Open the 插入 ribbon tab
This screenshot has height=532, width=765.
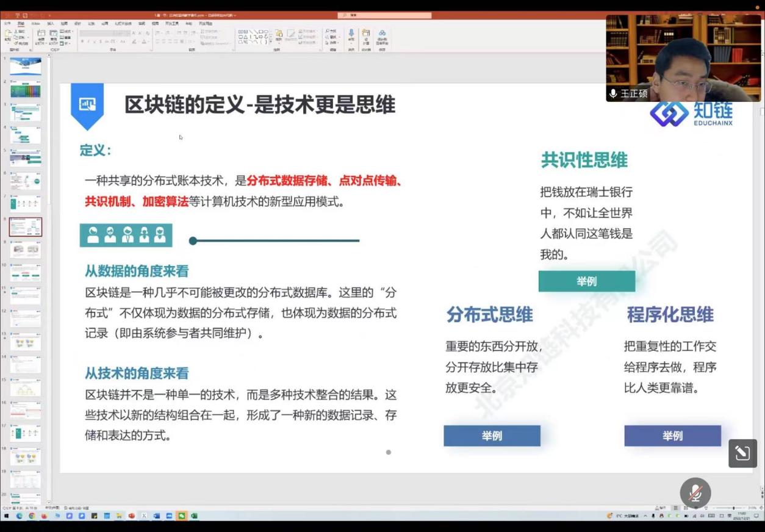(x=51, y=24)
